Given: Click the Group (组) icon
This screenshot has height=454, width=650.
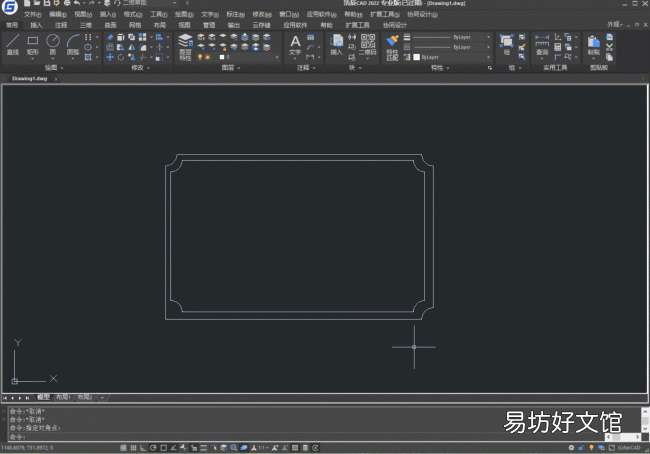Looking at the screenshot, I should tap(507, 45).
